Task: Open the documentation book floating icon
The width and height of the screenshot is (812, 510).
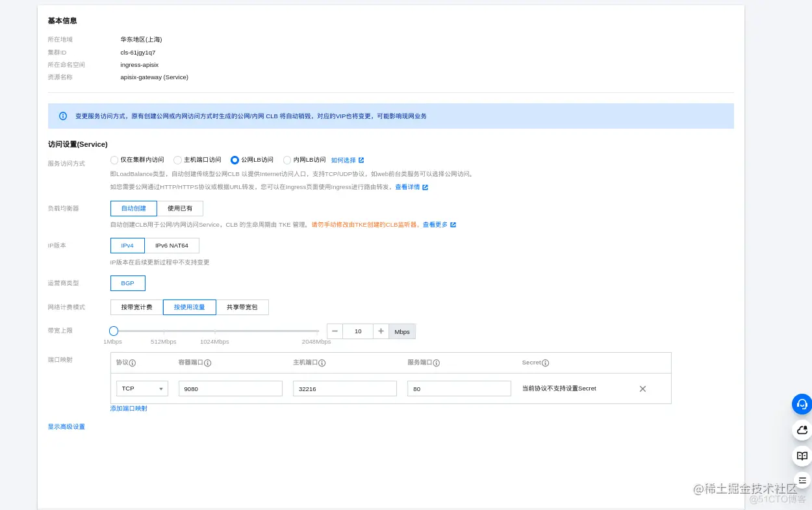Action: 802,456
